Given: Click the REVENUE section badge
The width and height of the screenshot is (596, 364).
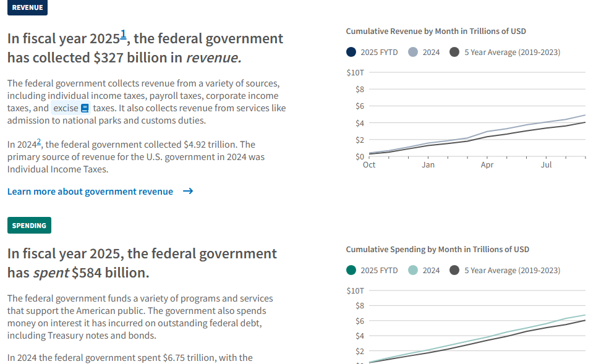Looking at the screenshot, I should point(27,7).
